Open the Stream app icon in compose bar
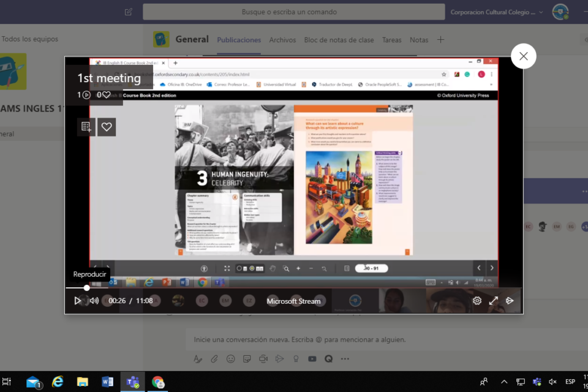Screen dimensions: 588x392 tap(279, 359)
